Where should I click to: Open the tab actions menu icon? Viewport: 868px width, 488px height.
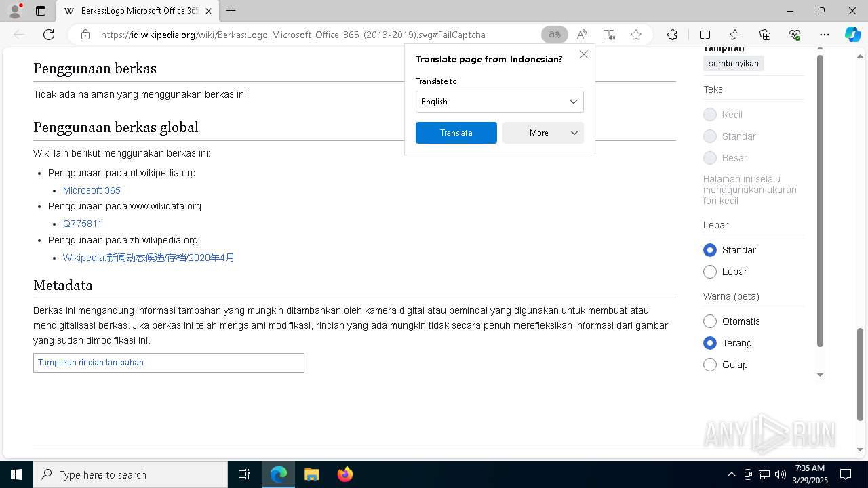coord(41,11)
